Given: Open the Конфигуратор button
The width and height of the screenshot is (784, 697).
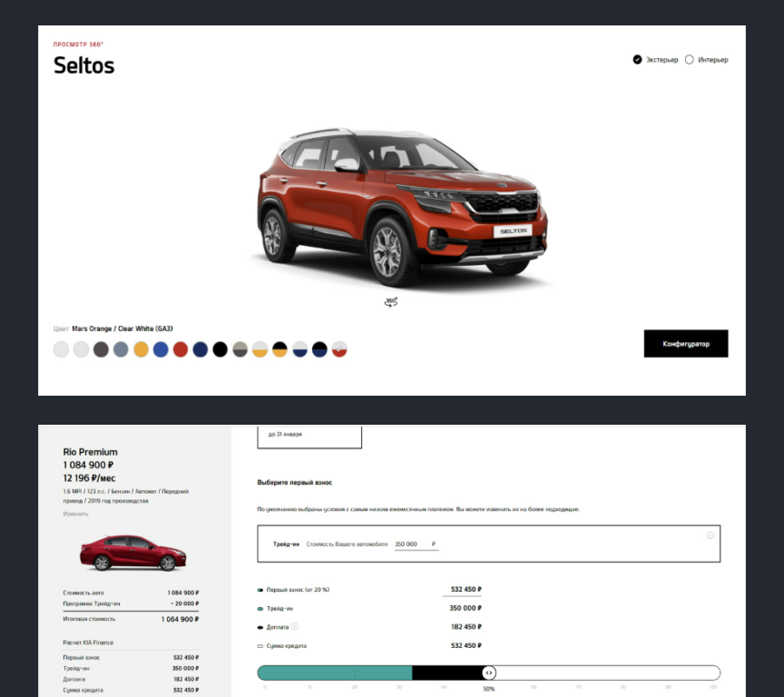Looking at the screenshot, I should (685, 343).
